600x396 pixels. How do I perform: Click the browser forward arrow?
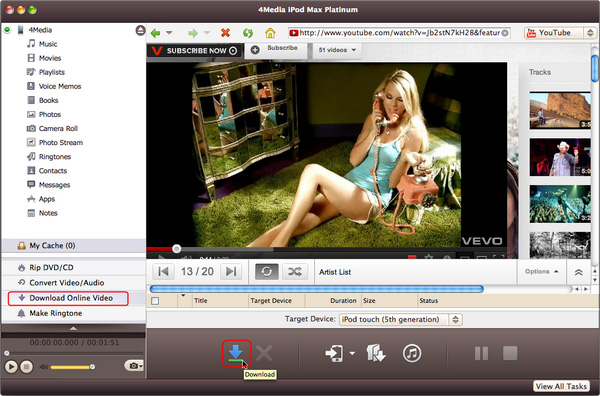click(193, 33)
